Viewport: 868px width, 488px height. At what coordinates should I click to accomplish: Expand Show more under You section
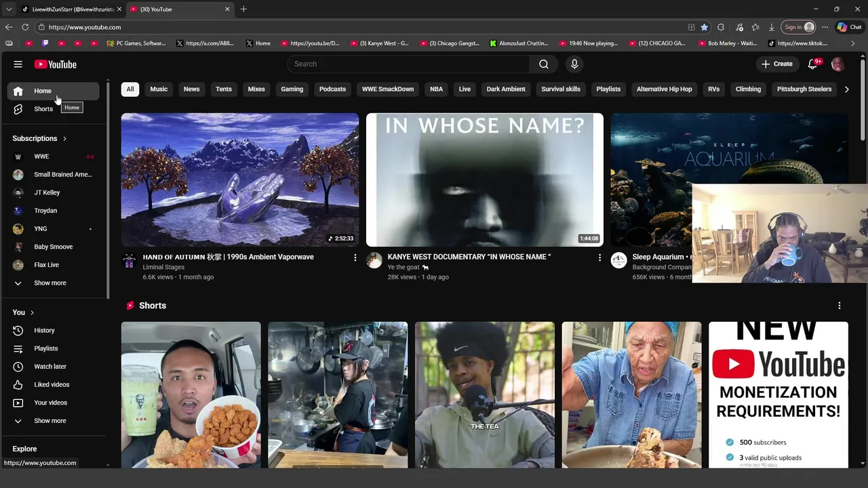tap(54, 420)
